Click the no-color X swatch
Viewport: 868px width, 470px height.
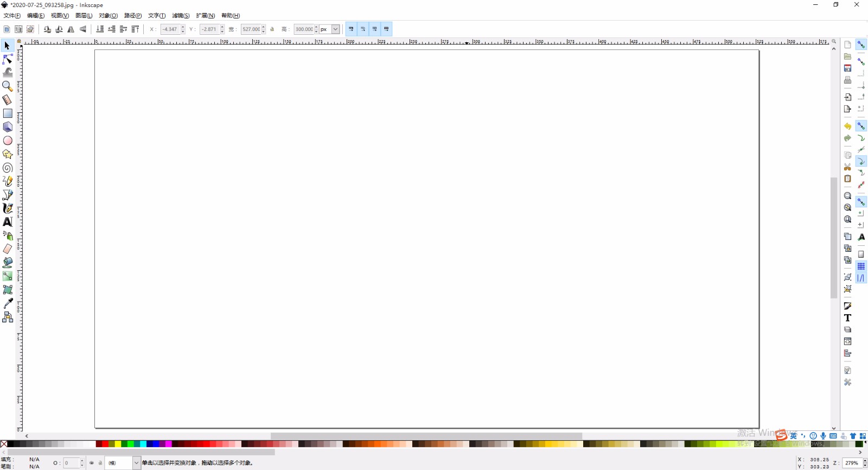click(x=4, y=444)
